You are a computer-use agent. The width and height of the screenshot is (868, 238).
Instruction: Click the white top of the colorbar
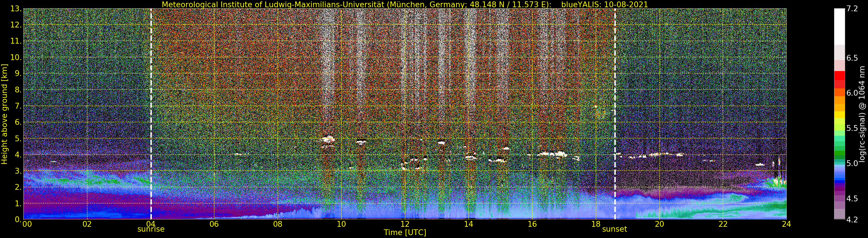tap(839, 27)
